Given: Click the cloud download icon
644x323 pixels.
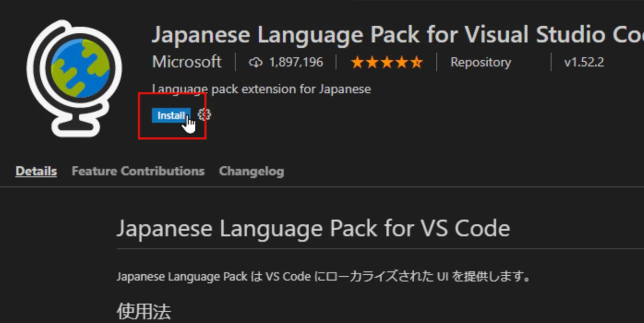Looking at the screenshot, I should (x=256, y=63).
